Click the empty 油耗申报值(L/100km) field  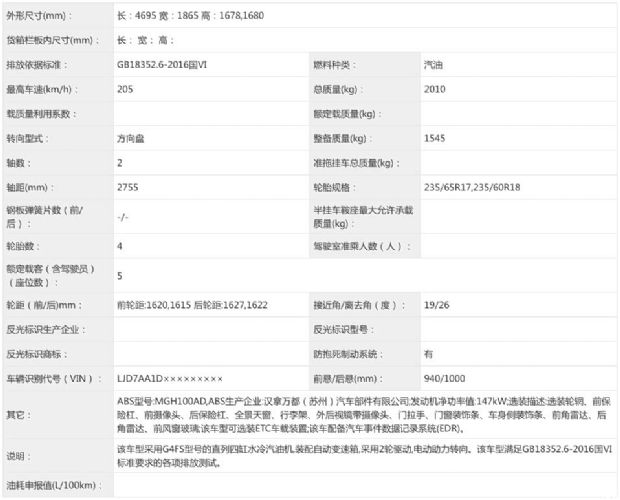pyautogui.click(x=360, y=486)
